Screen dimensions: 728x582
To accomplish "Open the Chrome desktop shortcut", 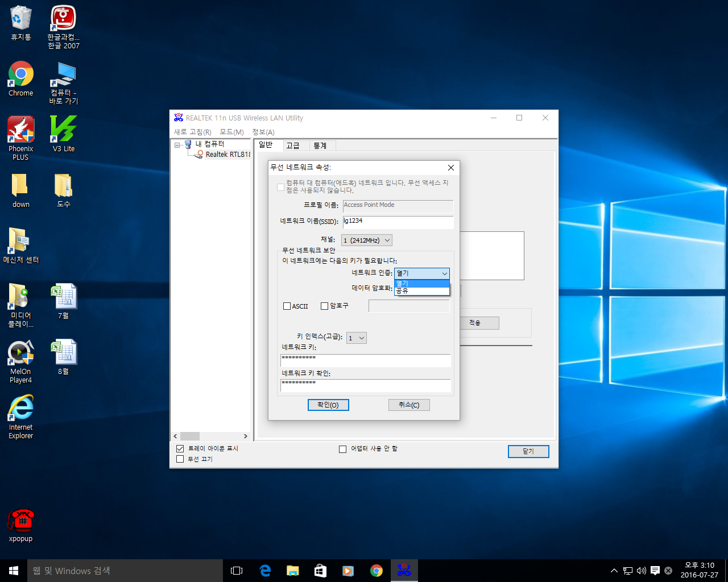I will point(21,78).
